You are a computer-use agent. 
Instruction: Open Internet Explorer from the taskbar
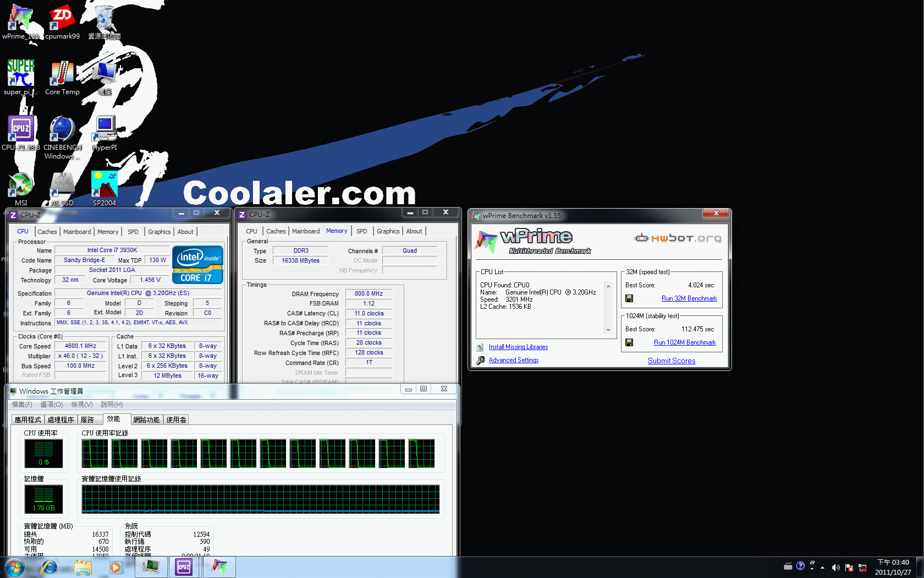(x=50, y=567)
